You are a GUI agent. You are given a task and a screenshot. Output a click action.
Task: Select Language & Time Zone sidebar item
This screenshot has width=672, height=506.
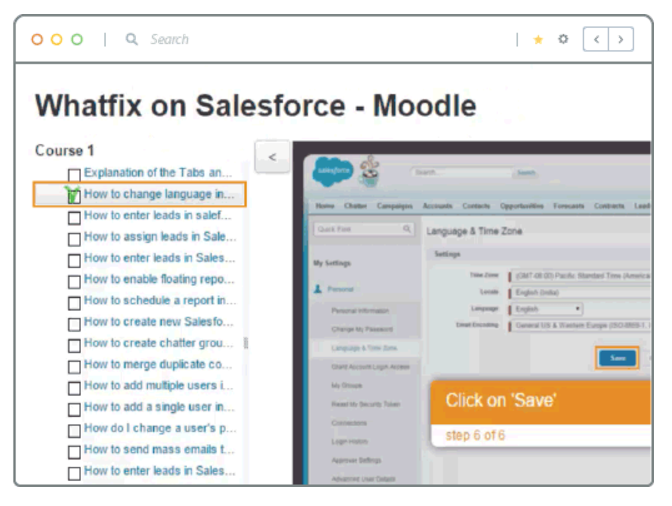click(x=364, y=348)
